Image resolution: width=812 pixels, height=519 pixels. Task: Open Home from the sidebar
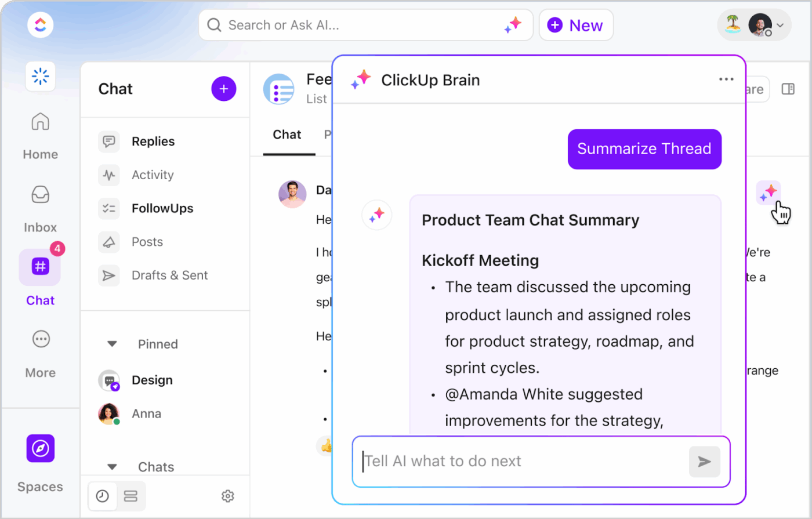click(x=40, y=136)
